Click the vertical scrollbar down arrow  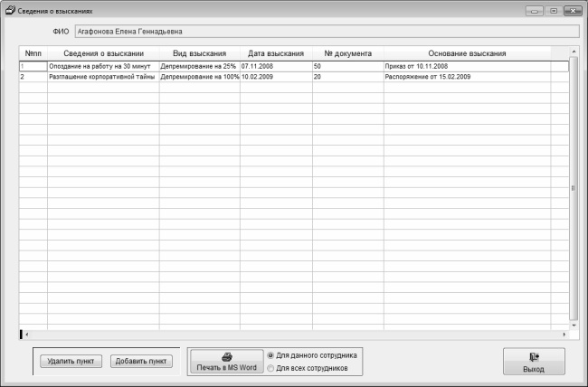pyautogui.click(x=574, y=326)
